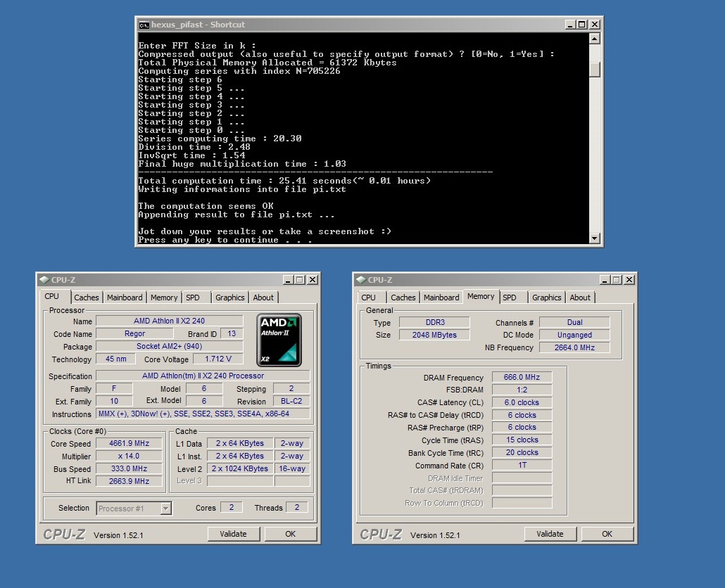This screenshot has width=725, height=588.
Task: Open the Mainboard tab in left CPU-Z window
Action: [x=125, y=298]
